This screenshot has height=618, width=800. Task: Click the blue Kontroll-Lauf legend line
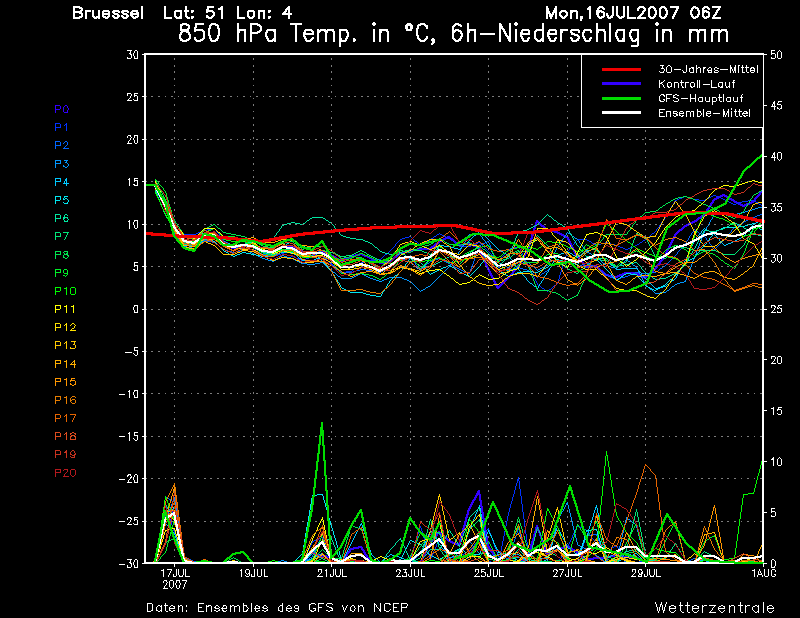point(621,83)
